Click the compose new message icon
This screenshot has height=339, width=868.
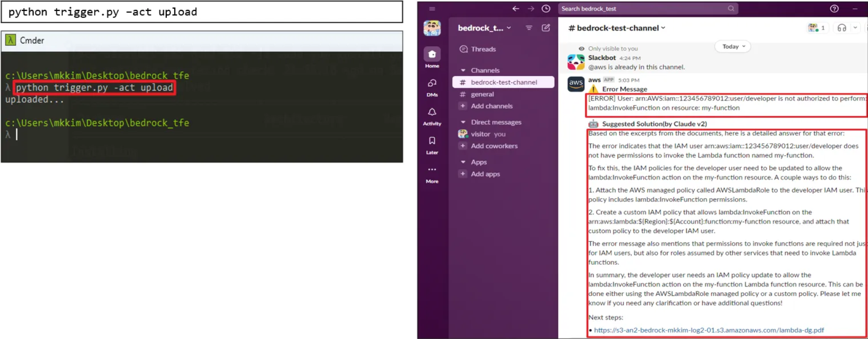546,28
